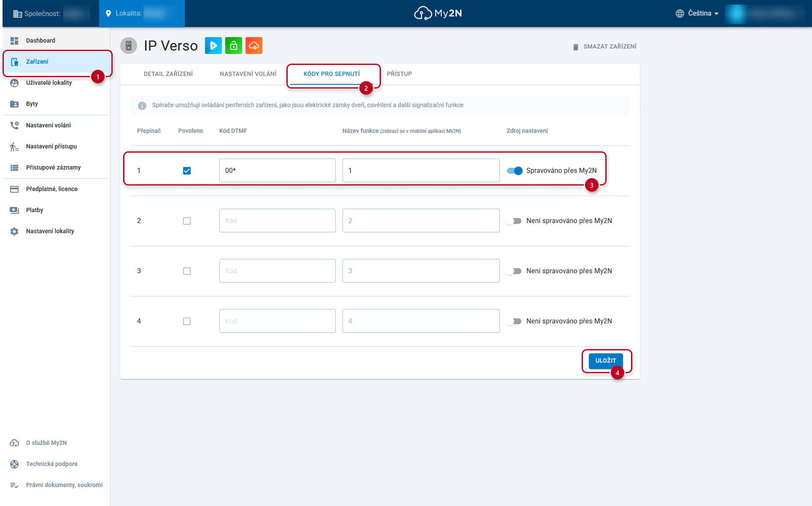This screenshot has height=506, width=812.
Task: Turn on My2N management toggle for switch 4
Action: pos(514,321)
